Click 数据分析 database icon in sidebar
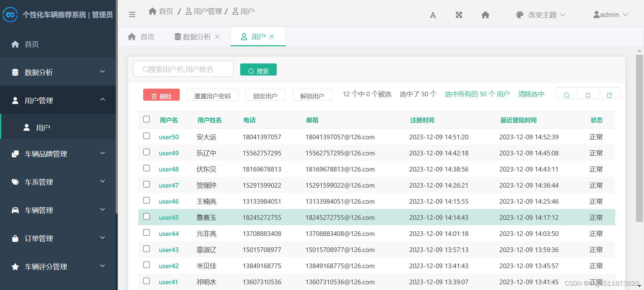This screenshot has width=644, height=290. pyautogui.click(x=15, y=72)
